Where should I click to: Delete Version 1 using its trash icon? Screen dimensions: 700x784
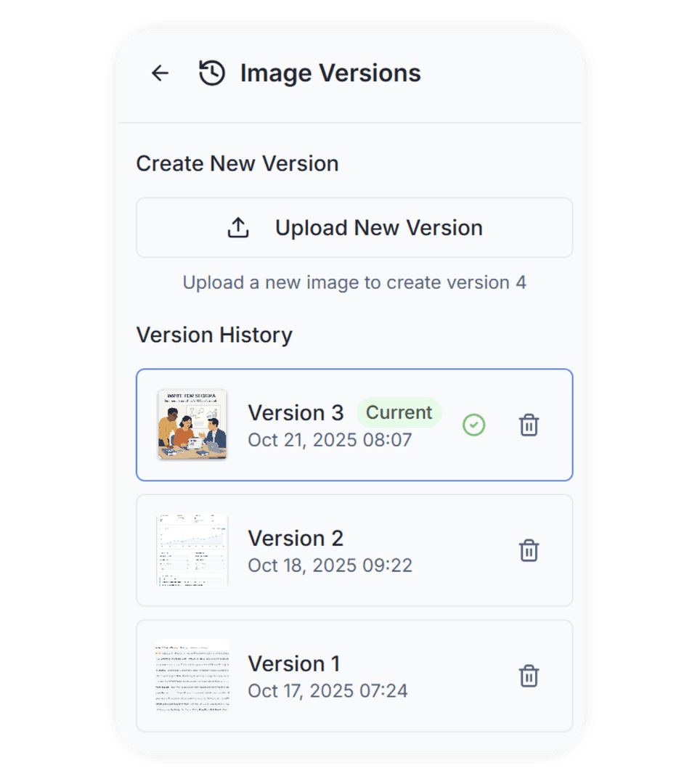[529, 676]
